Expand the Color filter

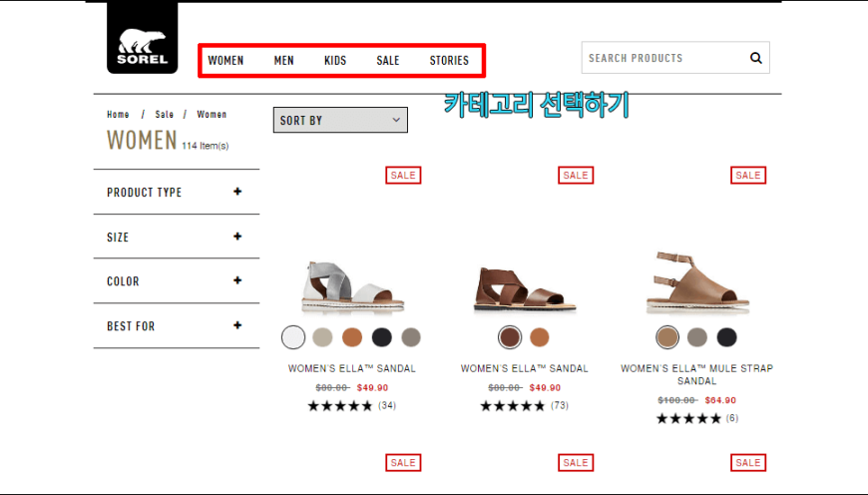(x=176, y=280)
